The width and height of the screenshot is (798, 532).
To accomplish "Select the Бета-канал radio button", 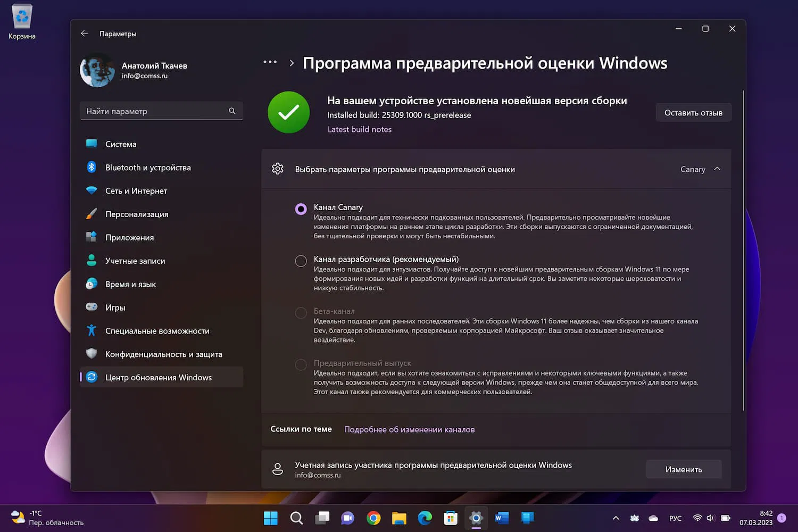I will click(x=301, y=313).
